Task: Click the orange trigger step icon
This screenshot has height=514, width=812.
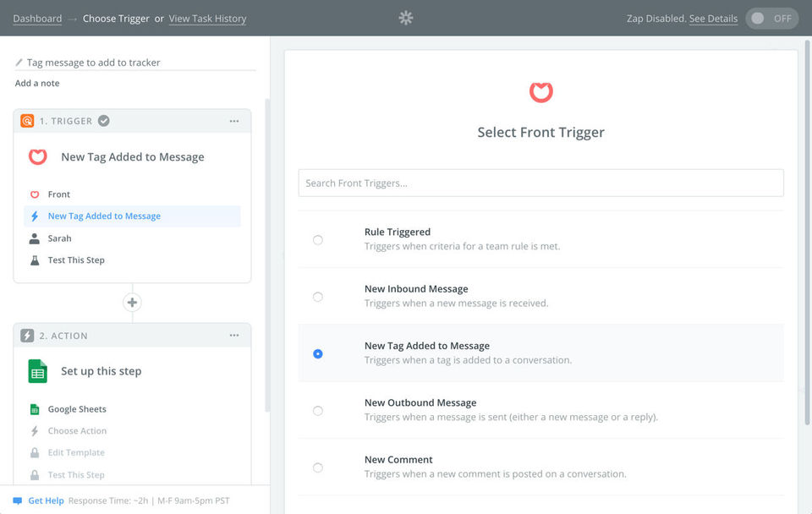Action: 27,121
